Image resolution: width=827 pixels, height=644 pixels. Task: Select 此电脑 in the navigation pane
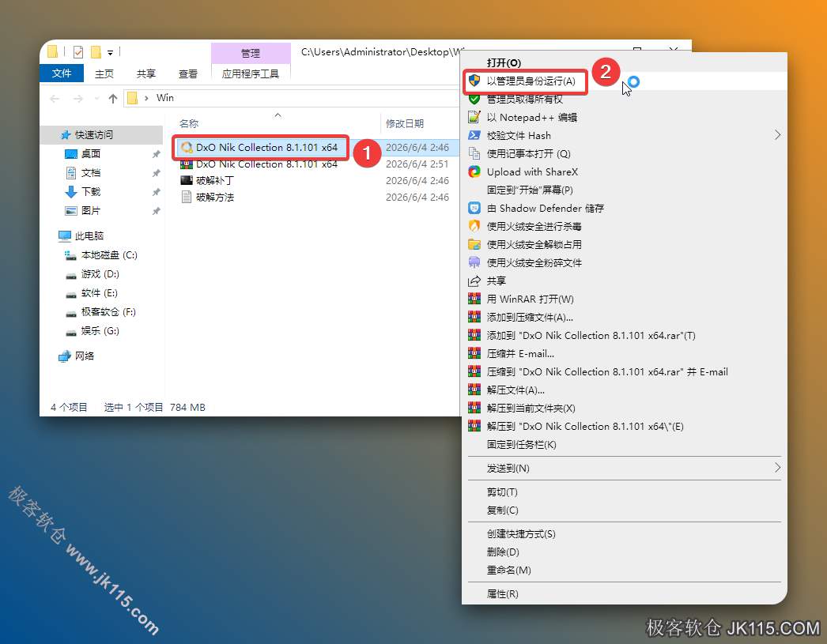tap(89, 235)
